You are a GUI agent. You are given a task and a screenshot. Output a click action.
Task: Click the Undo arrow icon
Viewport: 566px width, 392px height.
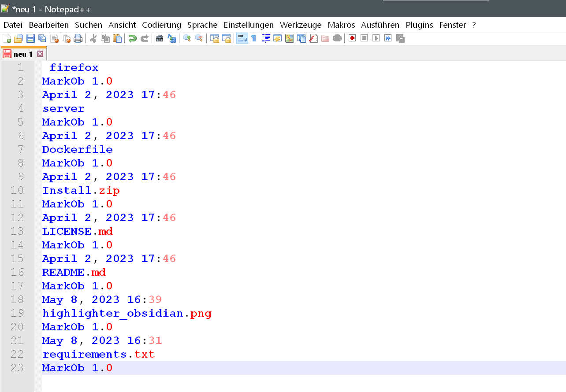pos(132,38)
